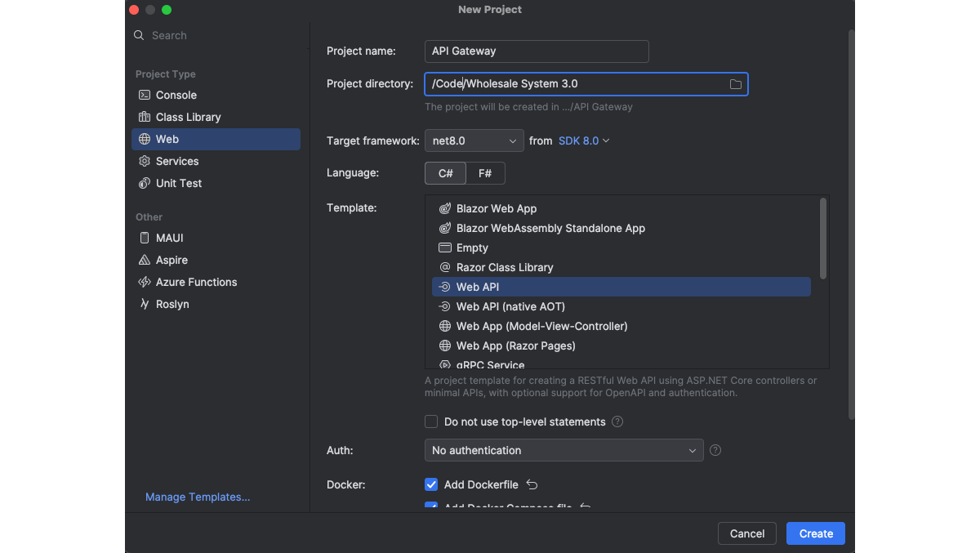Image resolution: width=980 pixels, height=553 pixels.
Task: Click the RESTful Web API template description
Action: 621,386
